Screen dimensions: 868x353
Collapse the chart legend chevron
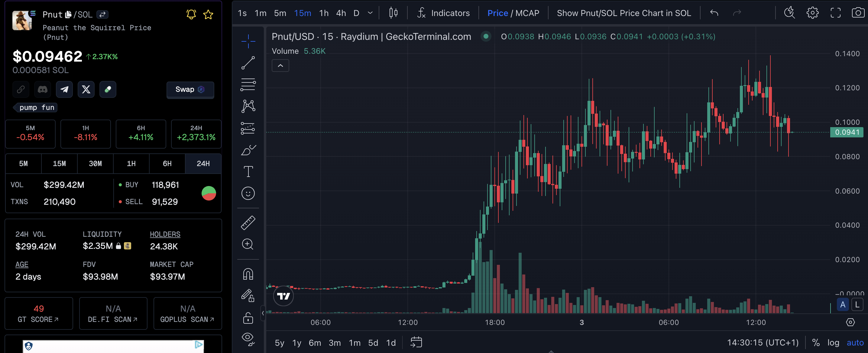tap(280, 66)
